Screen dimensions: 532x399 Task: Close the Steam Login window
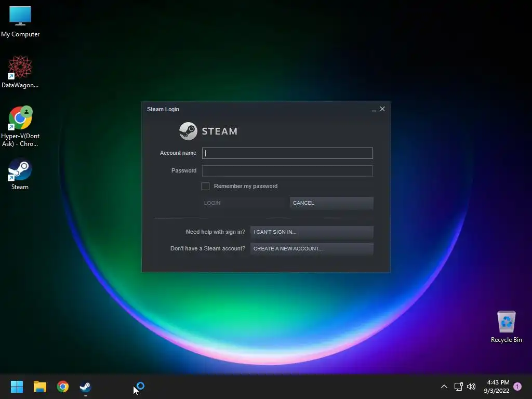[382, 109]
